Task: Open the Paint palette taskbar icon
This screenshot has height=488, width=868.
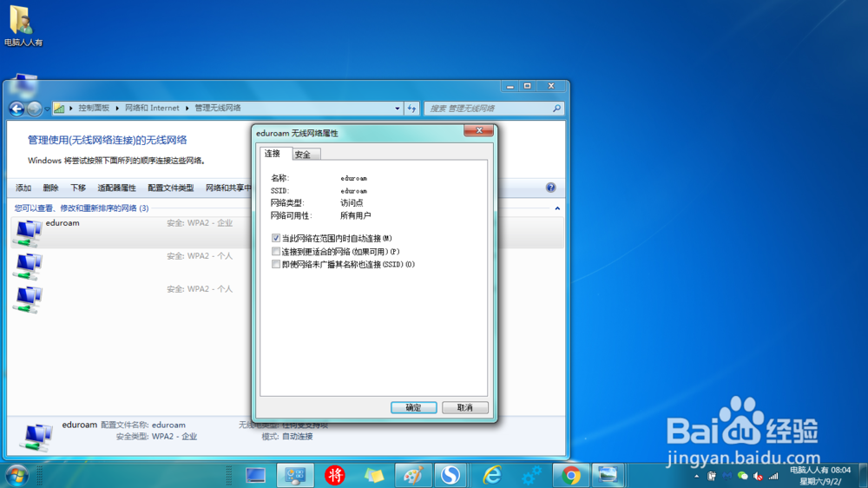Action: pyautogui.click(x=412, y=475)
